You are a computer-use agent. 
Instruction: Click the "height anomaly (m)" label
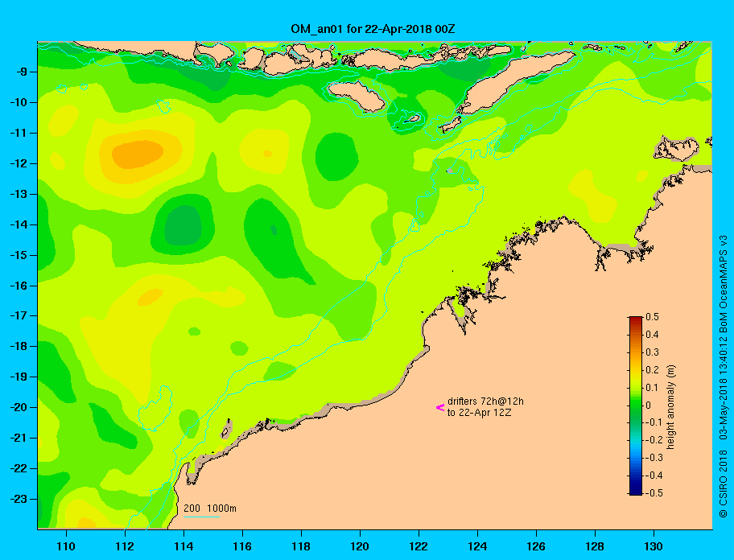(x=670, y=407)
